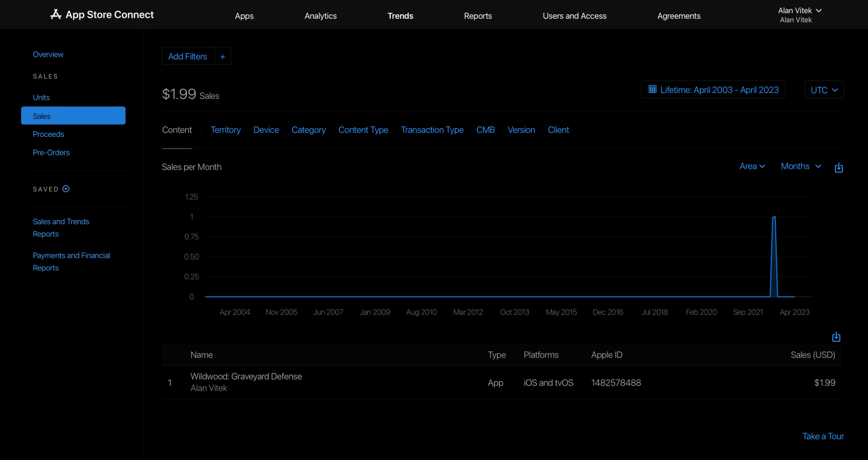Open Pre-Orders in the sidebar
The width and height of the screenshot is (868, 460).
pos(51,152)
